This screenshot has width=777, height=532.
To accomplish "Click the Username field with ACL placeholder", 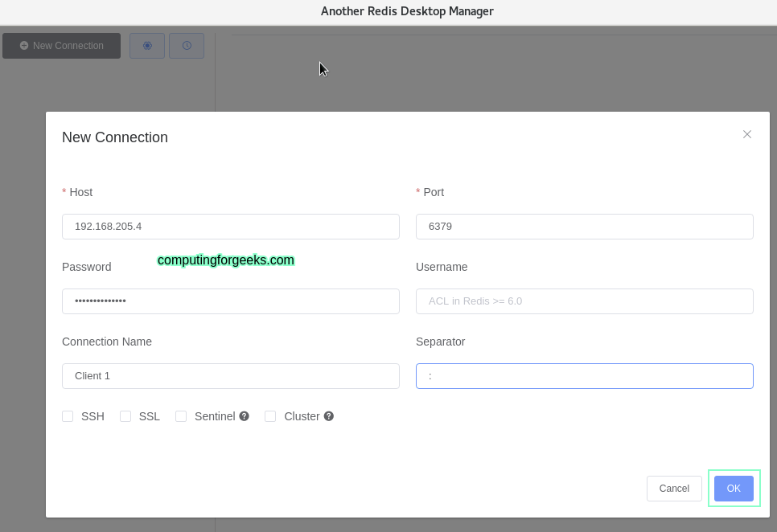I will click(585, 301).
